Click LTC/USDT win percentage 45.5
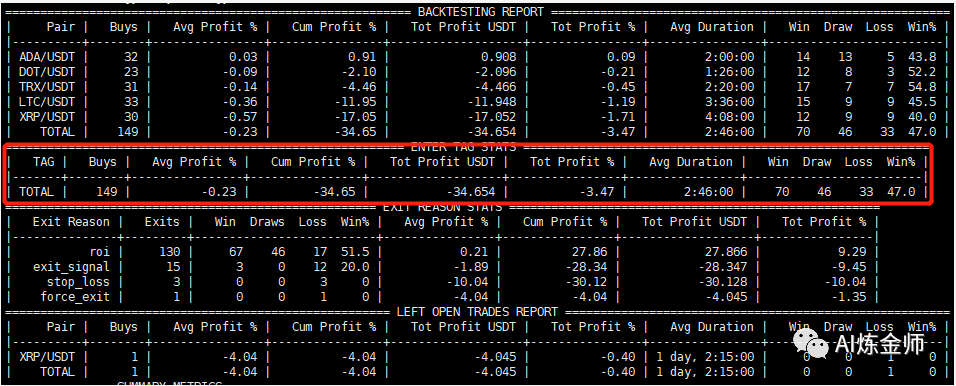 [921, 101]
